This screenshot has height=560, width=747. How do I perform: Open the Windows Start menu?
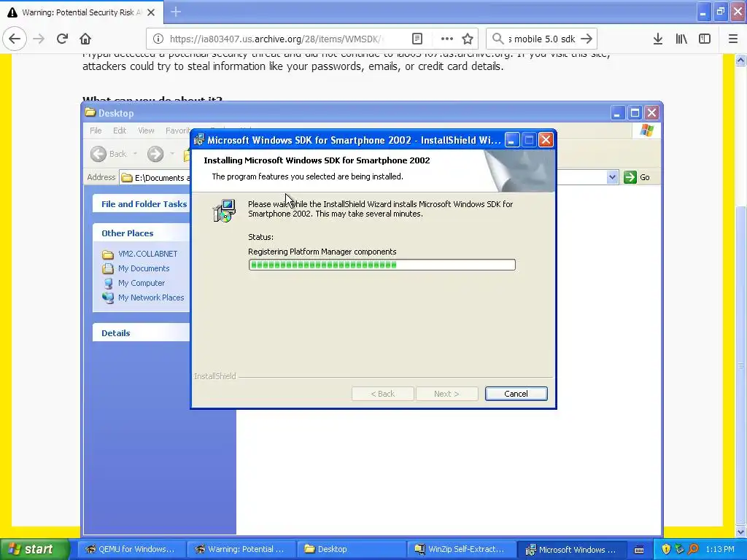(x=34, y=549)
